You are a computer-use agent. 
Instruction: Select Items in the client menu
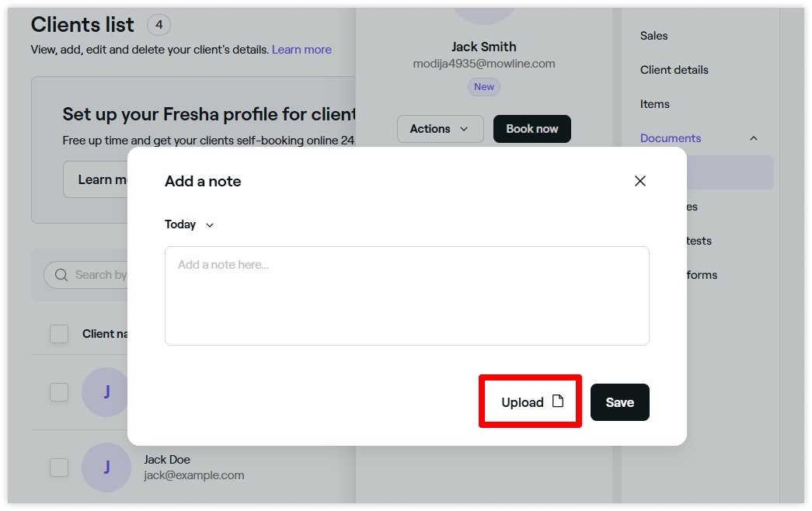[654, 104]
